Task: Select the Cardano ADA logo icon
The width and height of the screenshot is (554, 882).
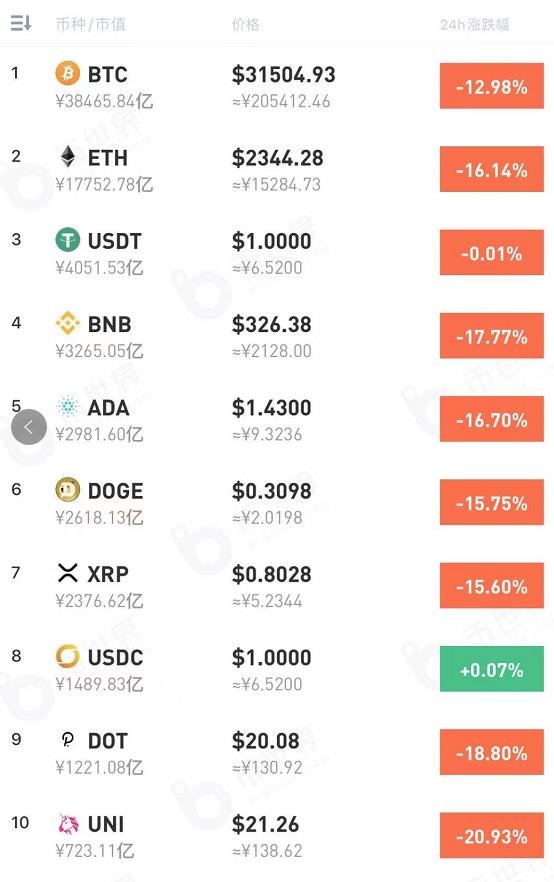Action: (x=67, y=406)
